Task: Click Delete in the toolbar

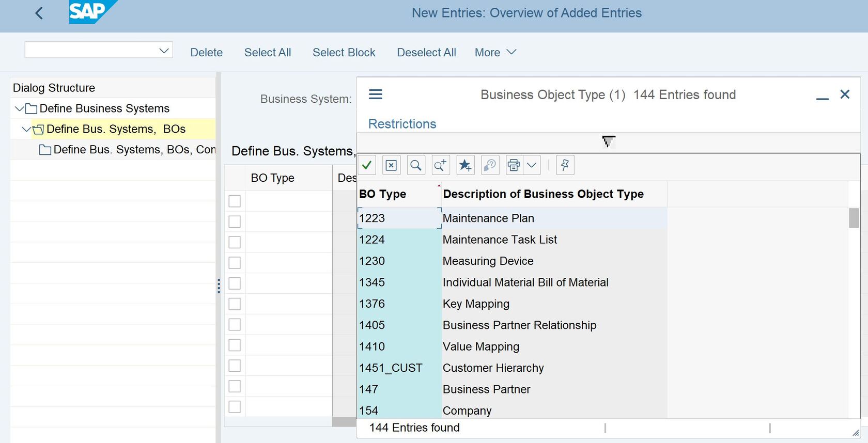Action: [x=206, y=52]
